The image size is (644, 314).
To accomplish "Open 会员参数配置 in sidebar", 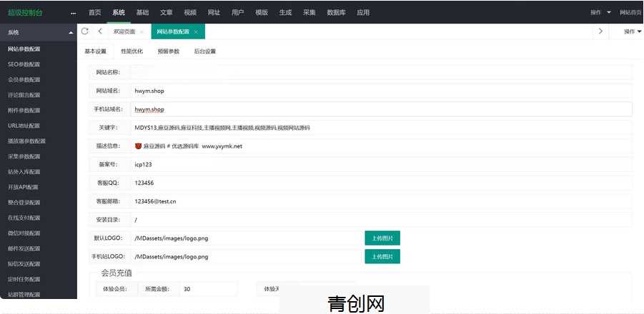I will point(24,79).
